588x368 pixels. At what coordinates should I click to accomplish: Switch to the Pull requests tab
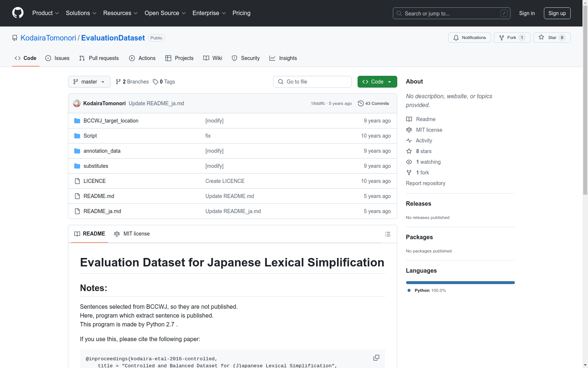click(99, 58)
